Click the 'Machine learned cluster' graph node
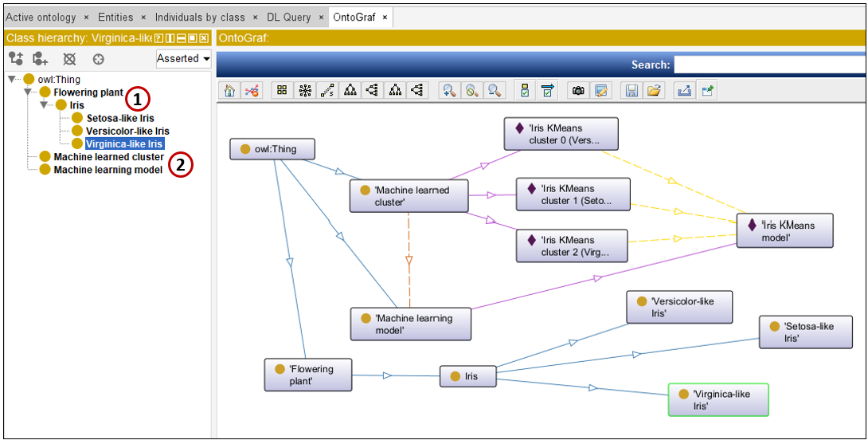868x440 pixels. coord(409,196)
